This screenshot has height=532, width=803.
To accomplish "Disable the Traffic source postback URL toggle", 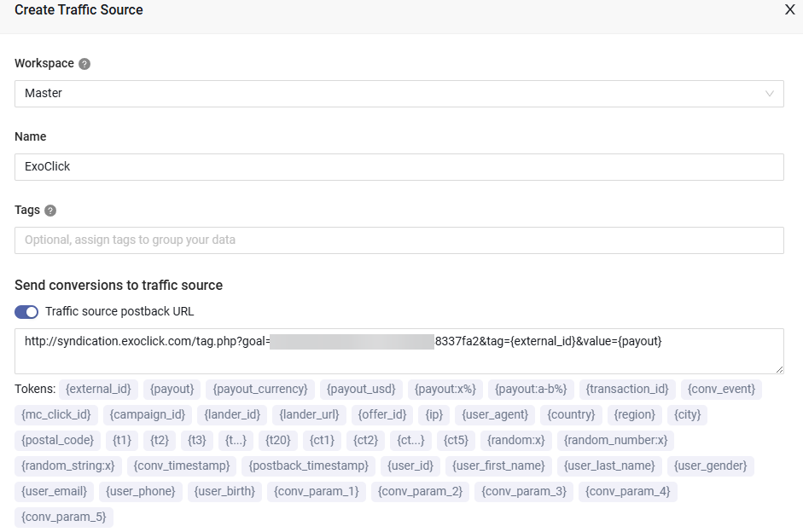I will click(26, 312).
